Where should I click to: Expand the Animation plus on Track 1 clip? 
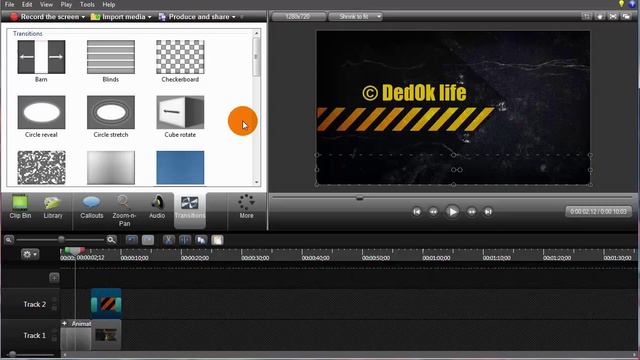pos(64,323)
